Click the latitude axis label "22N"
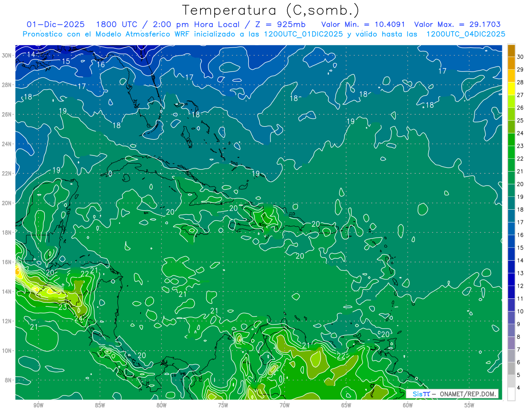 tap(7, 173)
